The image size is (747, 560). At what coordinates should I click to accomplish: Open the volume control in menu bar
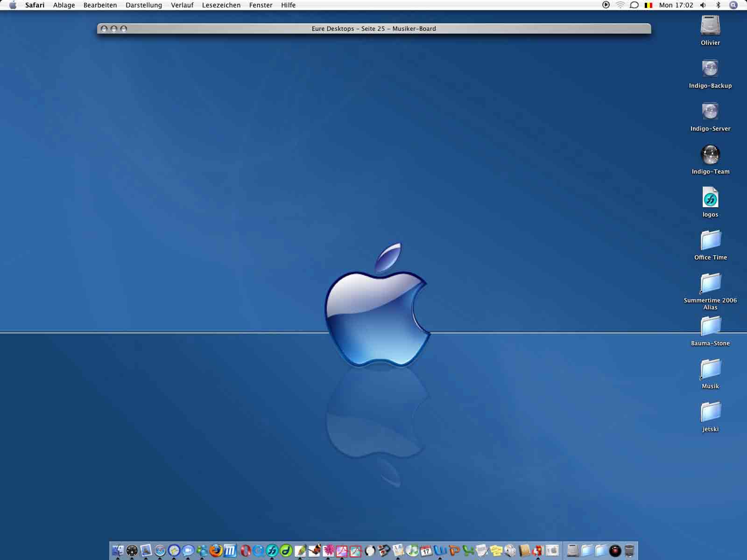tap(703, 5)
